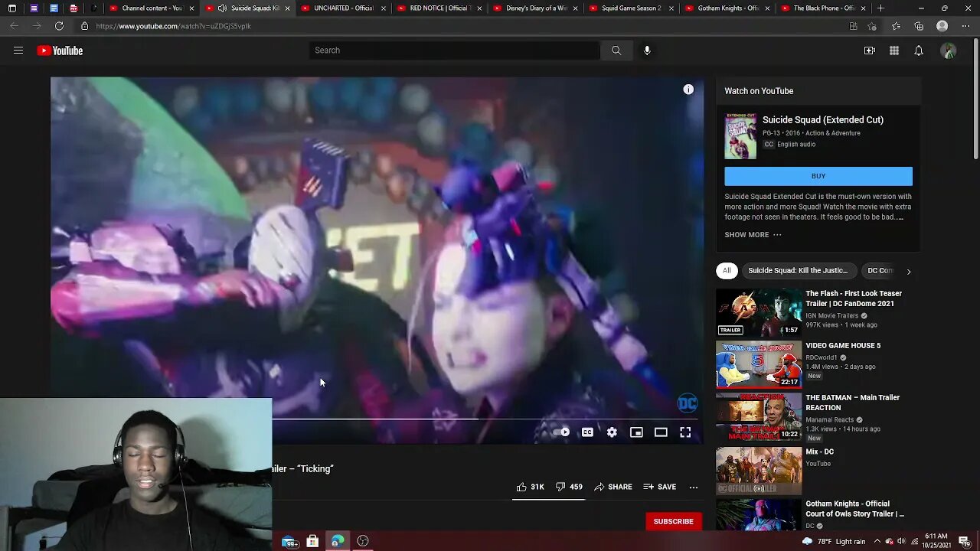Open the browser favorites list
The image size is (980, 551).
click(x=896, y=26)
